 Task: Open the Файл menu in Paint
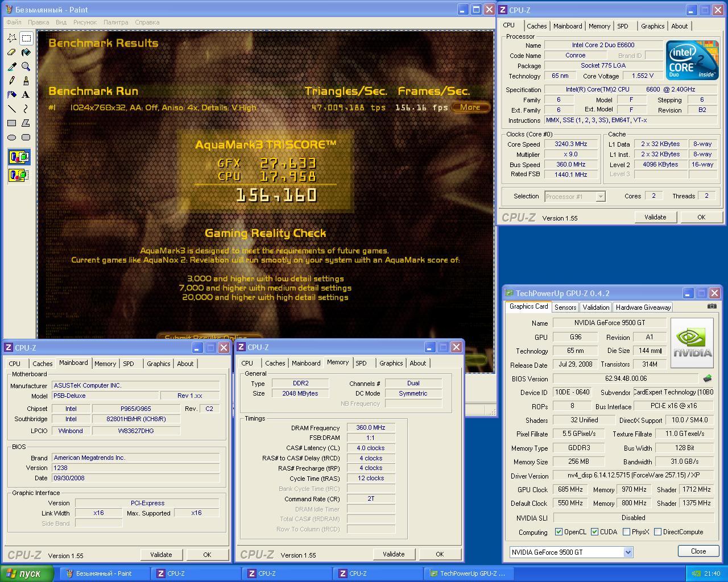14,22
